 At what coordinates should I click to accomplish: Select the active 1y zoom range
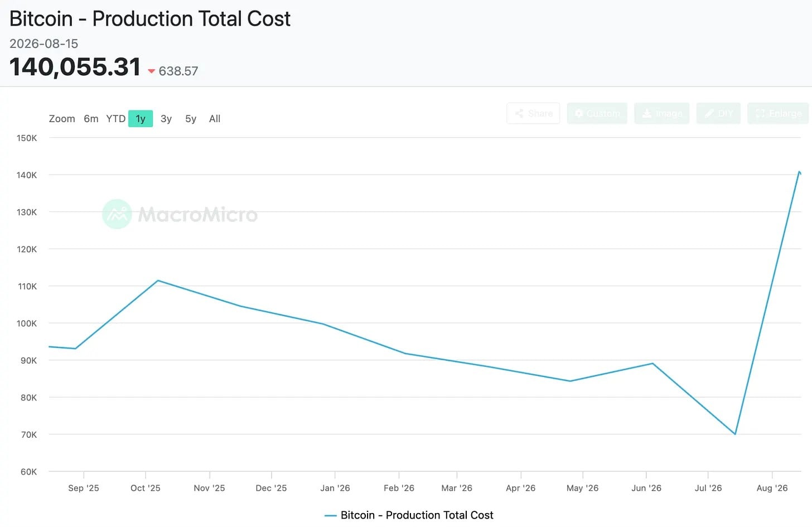(x=141, y=119)
